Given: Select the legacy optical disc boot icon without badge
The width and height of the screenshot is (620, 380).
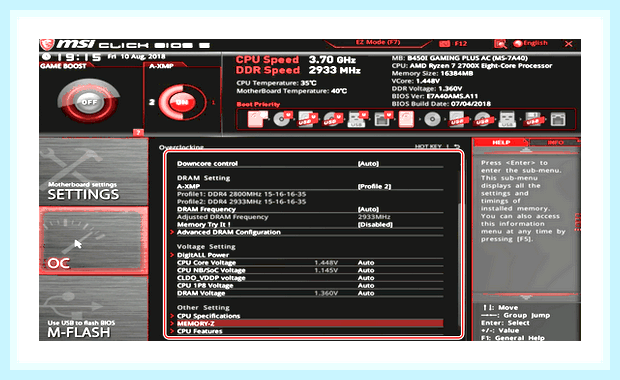Looking at the screenshot, I should pyautogui.click(x=432, y=119).
